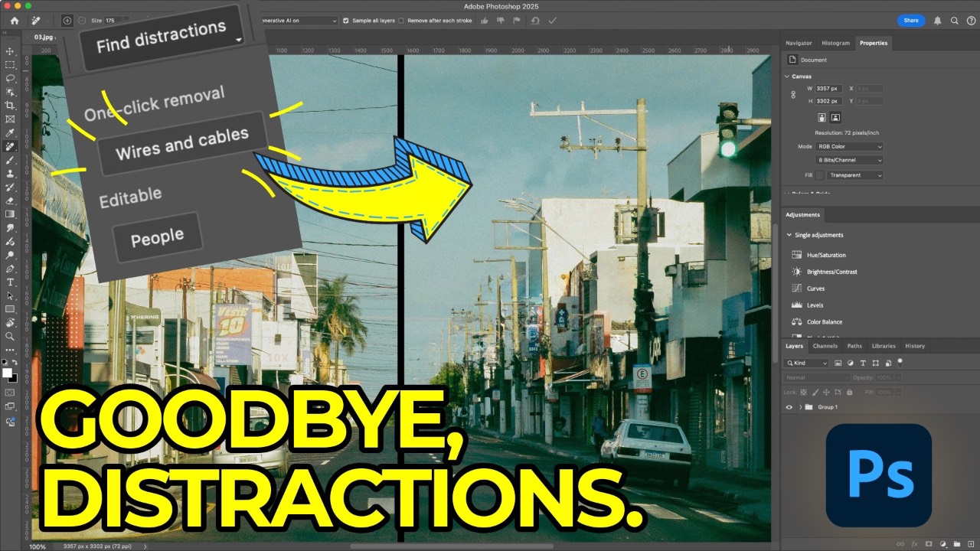Select the Crop tool
This screenshot has height=551, width=980.
tap(10, 106)
